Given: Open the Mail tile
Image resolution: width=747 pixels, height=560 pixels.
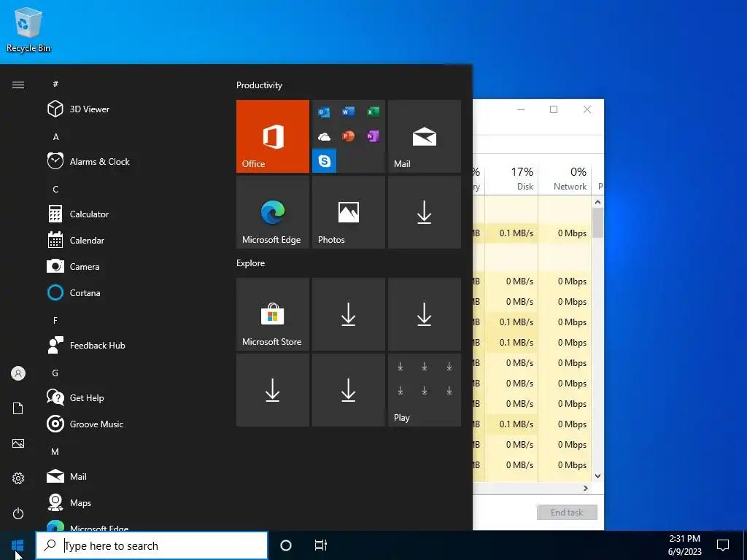Looking at the screenshot, I should coord(425,136).
